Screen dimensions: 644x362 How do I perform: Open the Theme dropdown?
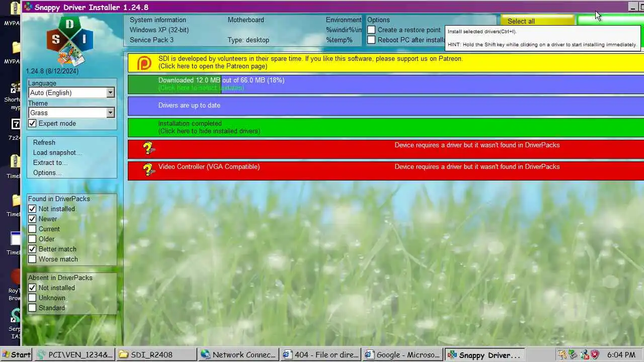[71, 113]
